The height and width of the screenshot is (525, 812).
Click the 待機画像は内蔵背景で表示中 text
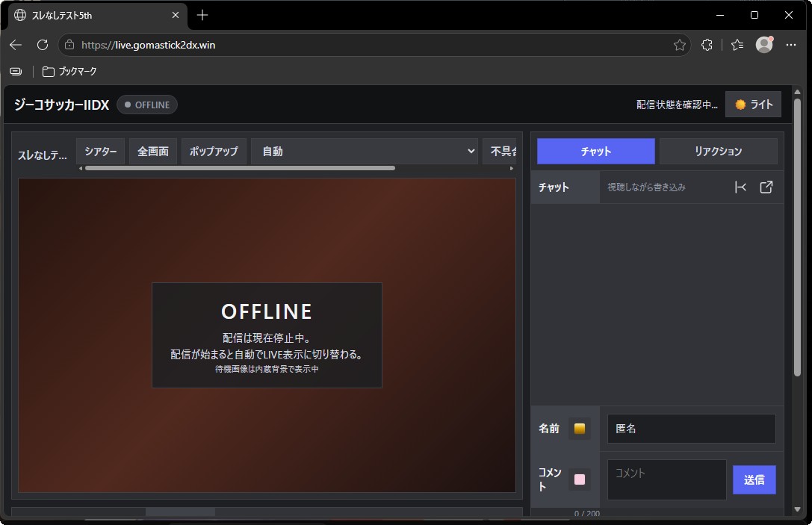pyautogui.click(x=267, y=369)
